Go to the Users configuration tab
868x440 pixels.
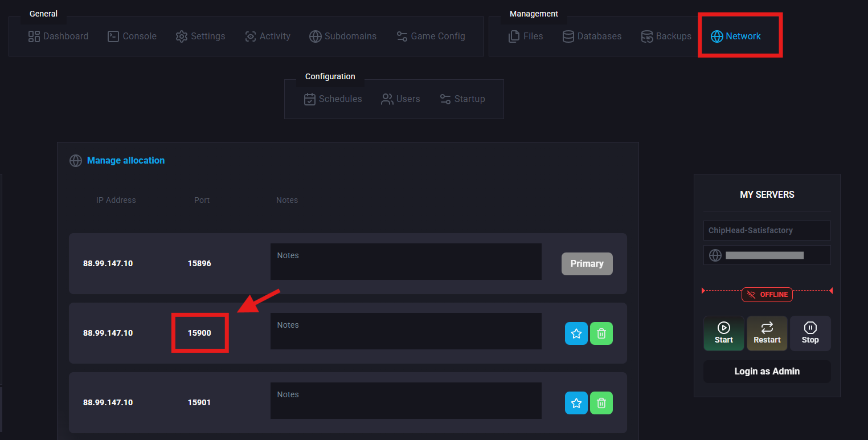click(x=400, y=99)
